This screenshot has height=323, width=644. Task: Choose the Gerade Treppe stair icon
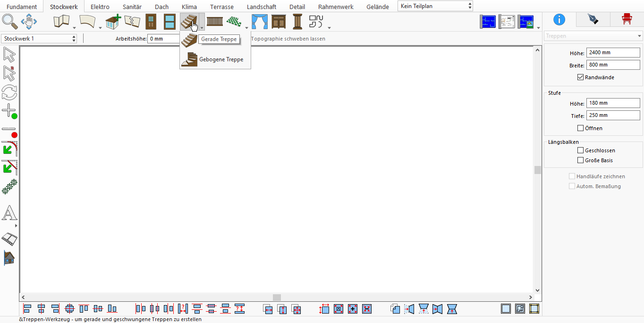(x=189, y=39)
